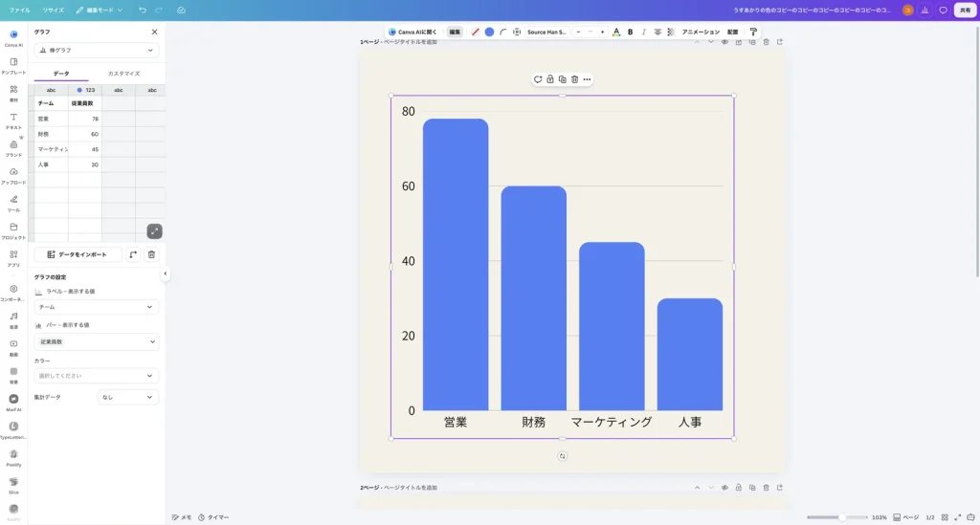Open the タイマー timer button
This screenshot has height=525, width=980.
[213, 517]
